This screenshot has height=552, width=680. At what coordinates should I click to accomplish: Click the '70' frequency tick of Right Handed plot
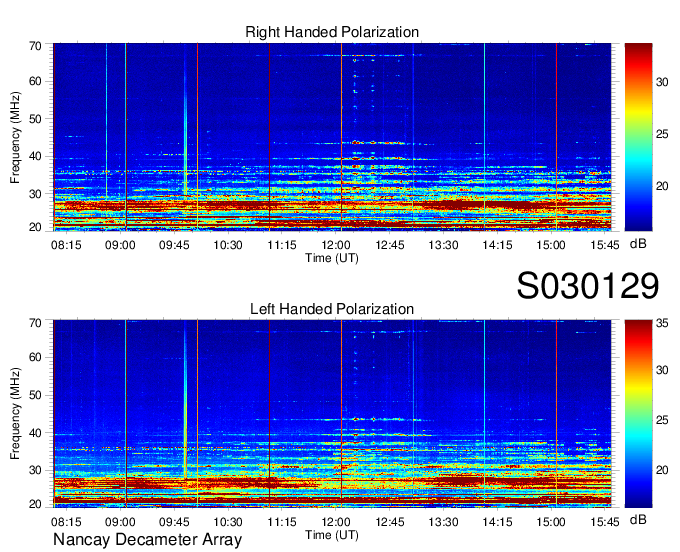coord(35,46)
